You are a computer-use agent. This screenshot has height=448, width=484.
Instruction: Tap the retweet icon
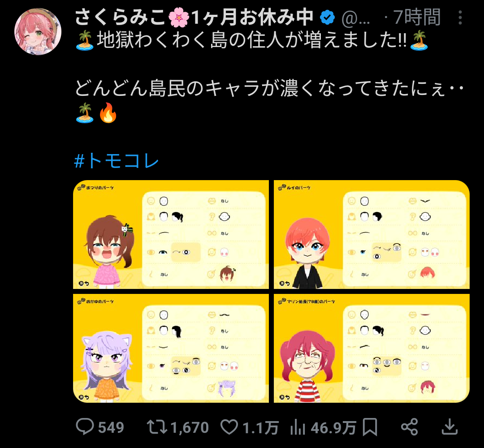(x=157, y=427)
